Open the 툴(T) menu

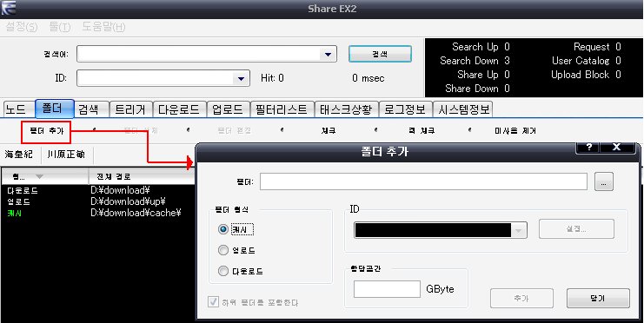(60, 28)
